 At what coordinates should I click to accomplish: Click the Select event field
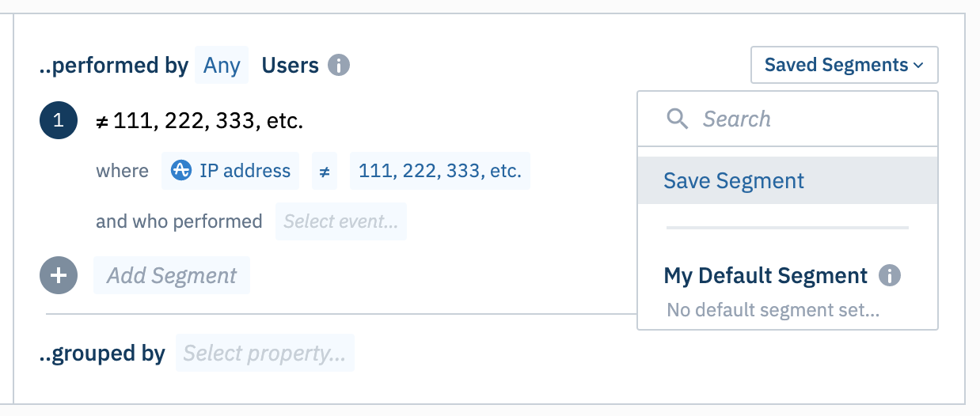point(340,221)
